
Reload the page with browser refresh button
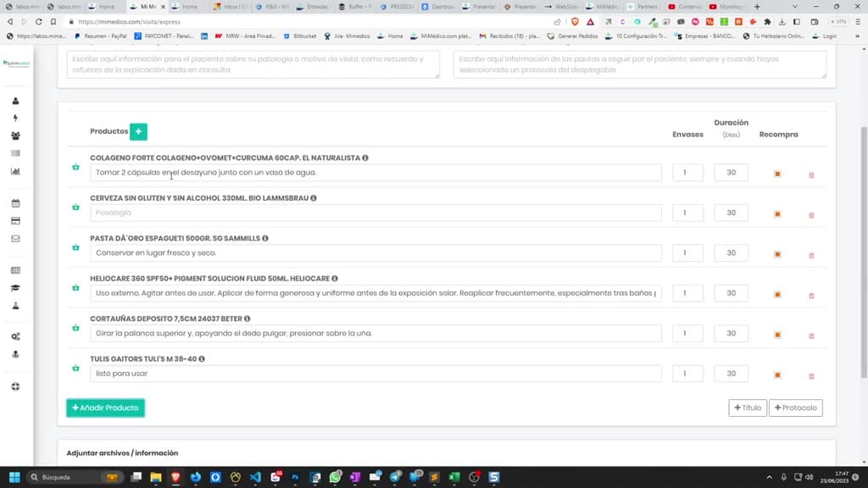pos(38,21)
